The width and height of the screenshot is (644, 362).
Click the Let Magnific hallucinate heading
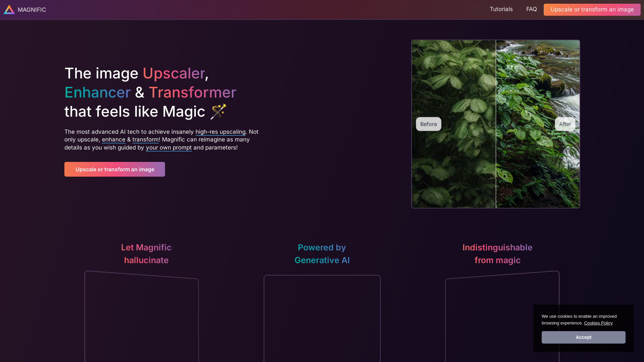pyautogui.click(x=146, y=254)
